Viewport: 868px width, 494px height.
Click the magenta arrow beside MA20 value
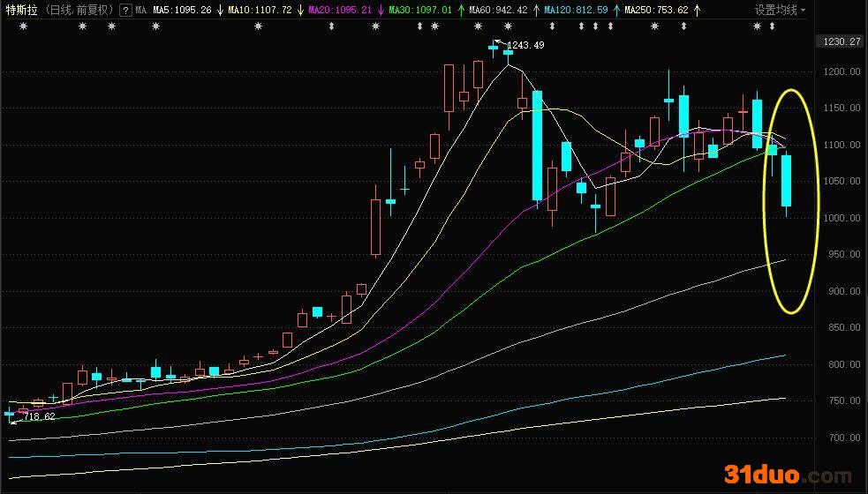(380, 11)
